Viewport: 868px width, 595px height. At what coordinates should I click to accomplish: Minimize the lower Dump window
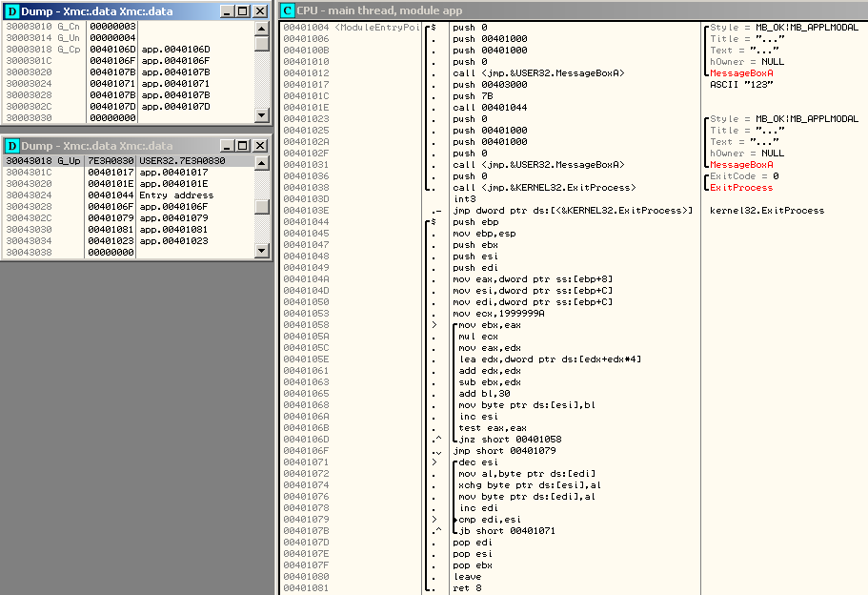click(x=227, y=145)
